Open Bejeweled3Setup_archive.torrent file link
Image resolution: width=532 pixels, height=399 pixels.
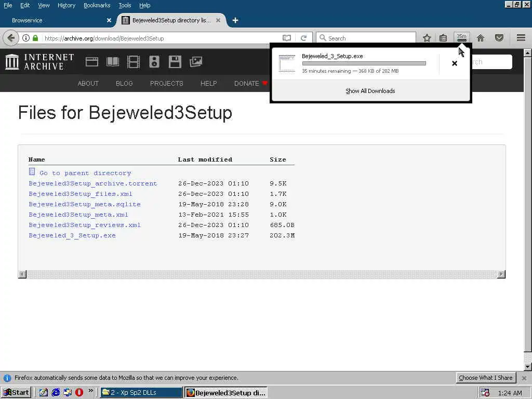click(93, 183)
